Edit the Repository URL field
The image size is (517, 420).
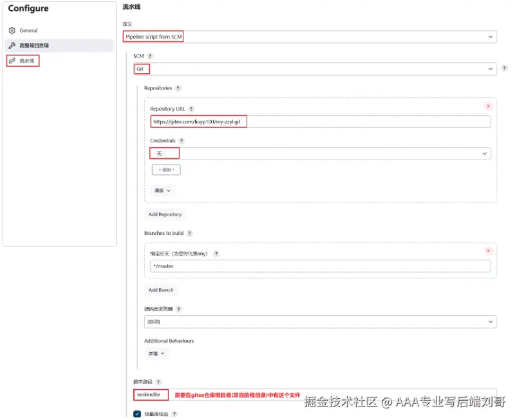(320, 122)
